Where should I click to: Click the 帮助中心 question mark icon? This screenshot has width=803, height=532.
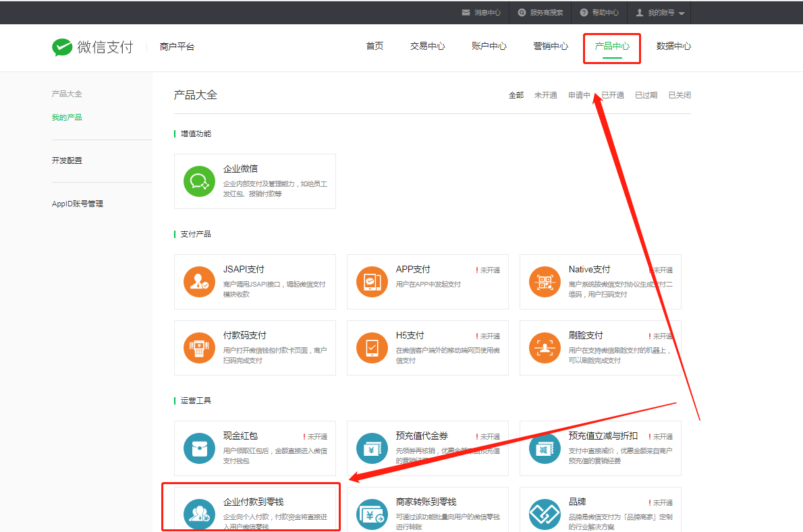coord(584,12)
